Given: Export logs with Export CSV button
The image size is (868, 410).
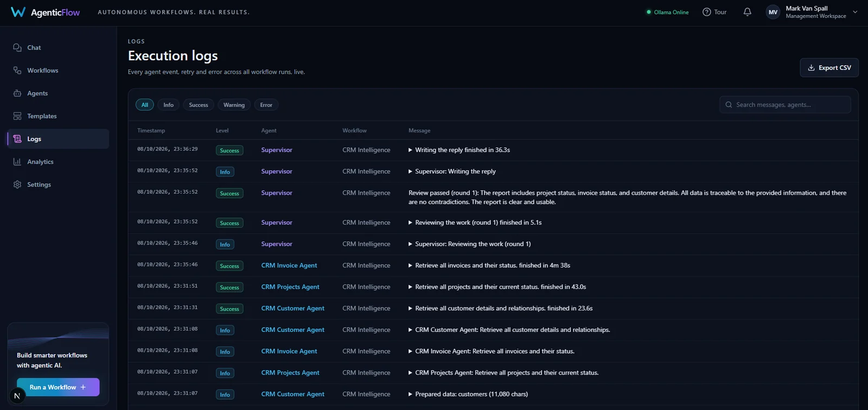Looking at the screenshot, I should tap(829, 68).
